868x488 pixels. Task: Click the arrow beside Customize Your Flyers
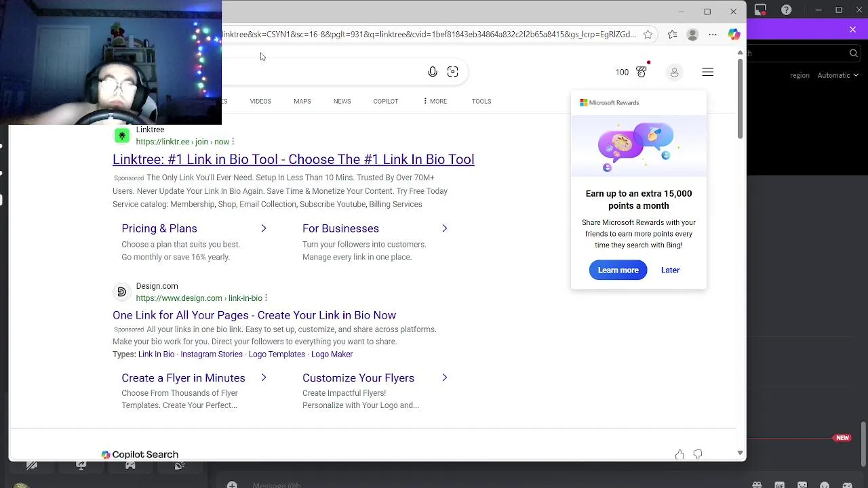tap(445, 378)
